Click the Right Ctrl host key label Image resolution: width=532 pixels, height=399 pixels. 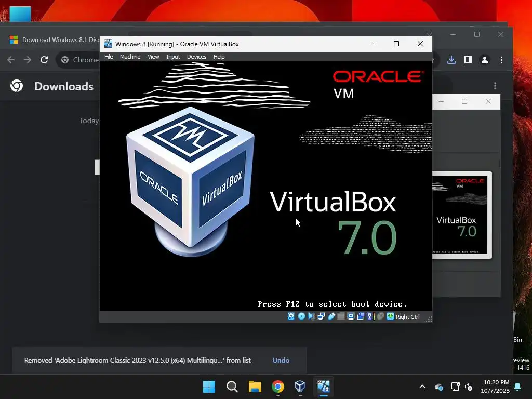point(407,317)
